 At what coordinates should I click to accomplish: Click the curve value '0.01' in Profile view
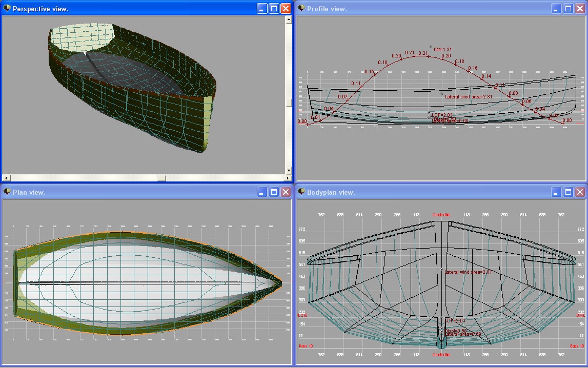[x=315, y=117]
